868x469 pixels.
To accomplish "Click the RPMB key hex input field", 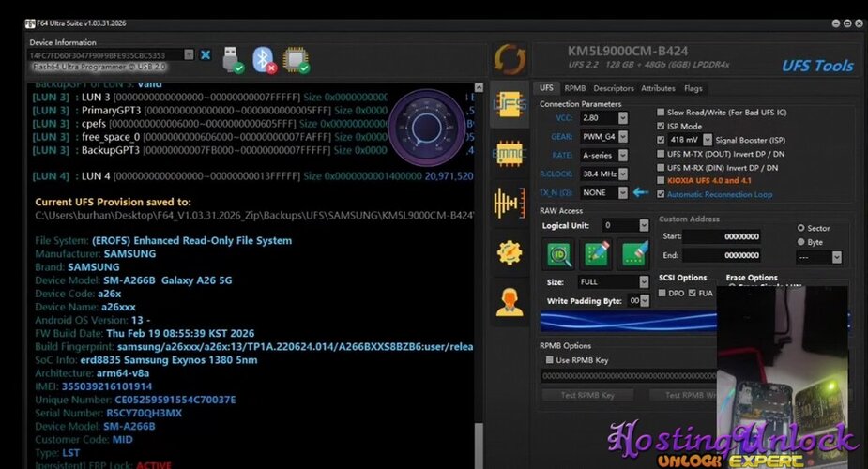I will tap(629, 376).
